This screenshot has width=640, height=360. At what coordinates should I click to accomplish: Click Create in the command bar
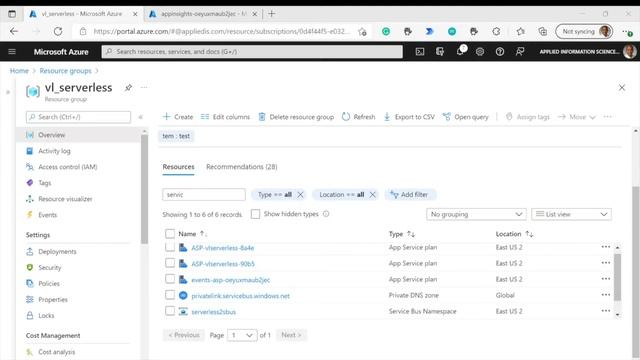pyautogui.click(x=178, y=117)
